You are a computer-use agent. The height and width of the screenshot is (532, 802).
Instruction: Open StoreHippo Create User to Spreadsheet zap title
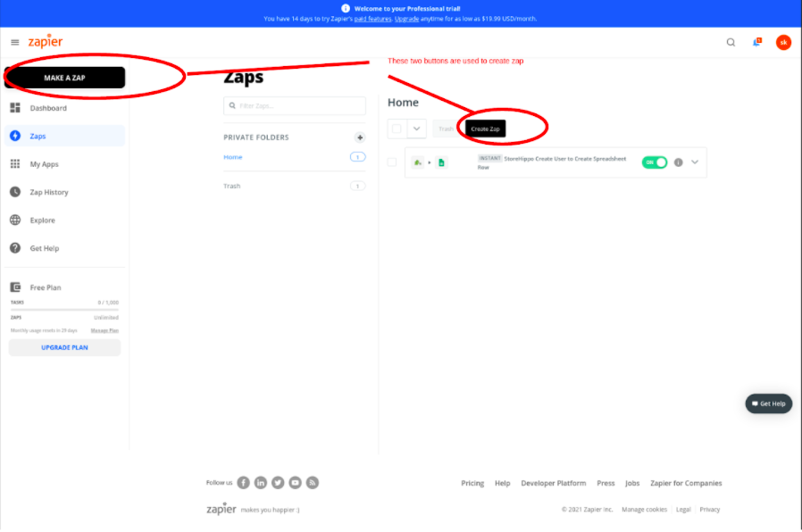(x=552, y=162)
